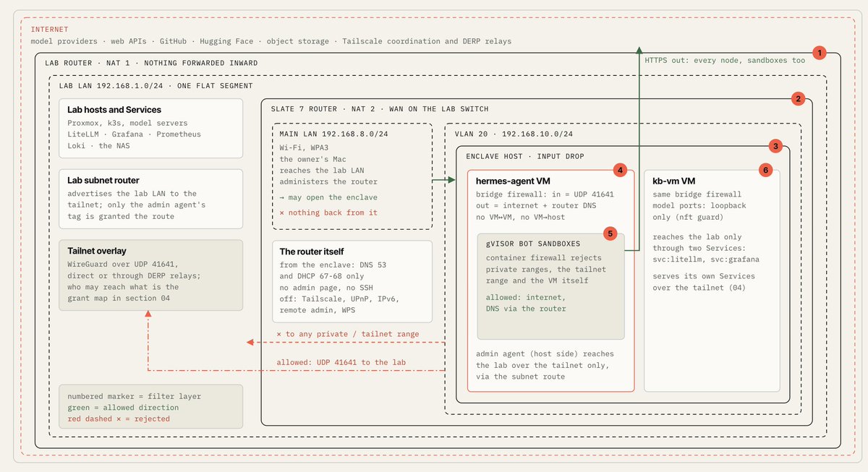Select 'allowed: UDP 41641 to the lab'
This screenshot has width=868, height=472.
341,362
